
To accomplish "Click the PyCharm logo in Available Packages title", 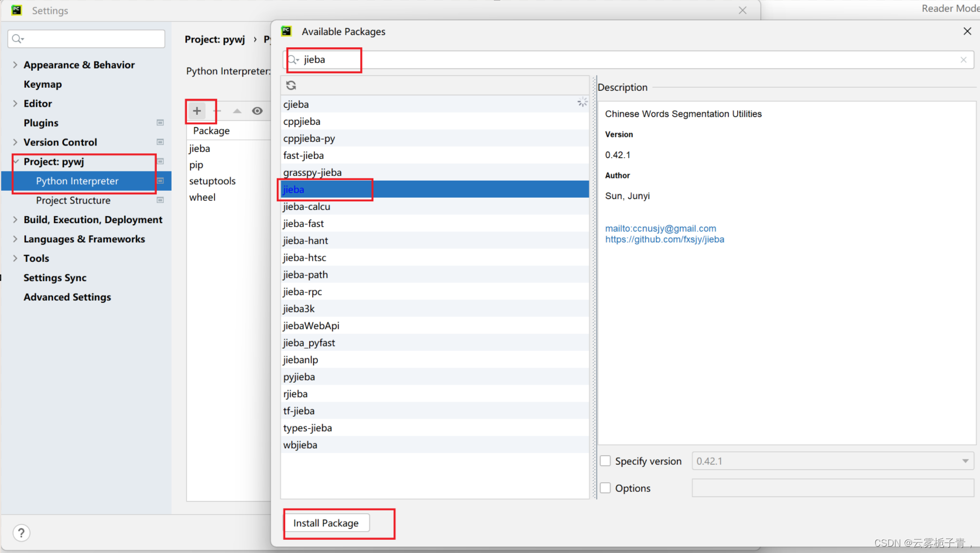I will click(287, 31).
